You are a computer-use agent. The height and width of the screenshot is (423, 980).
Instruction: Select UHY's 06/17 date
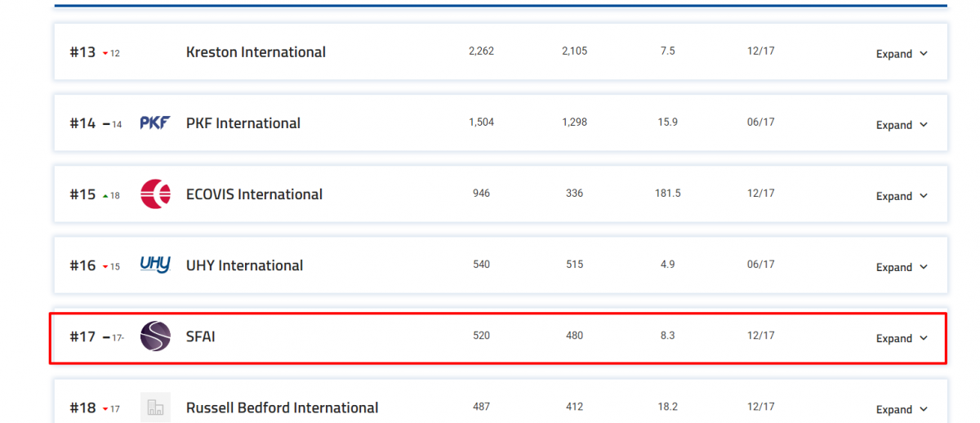tap(760, 264)
